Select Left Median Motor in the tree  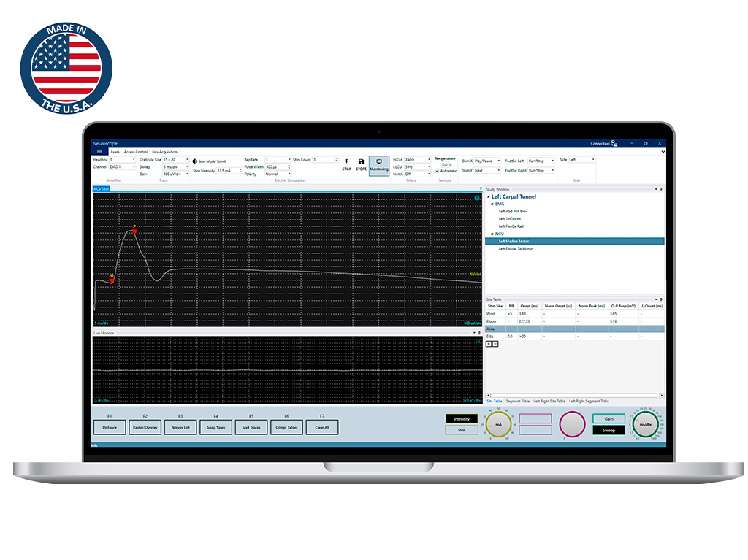[x=574, y=242]
